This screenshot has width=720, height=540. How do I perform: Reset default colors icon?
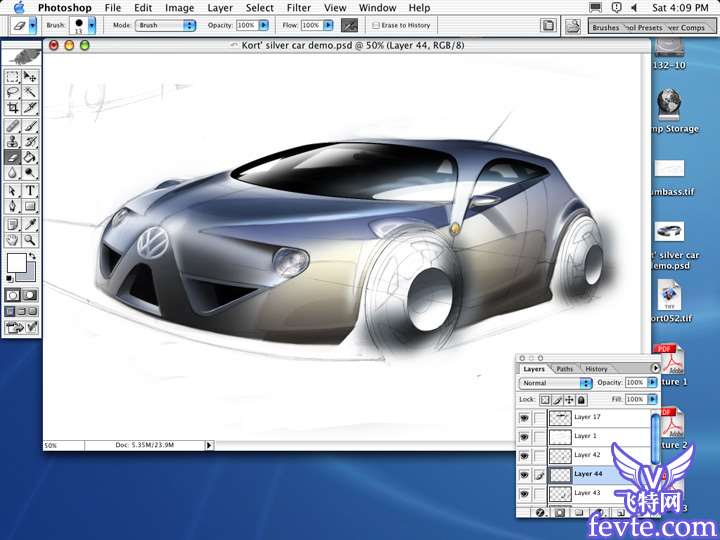coord(10,278)
